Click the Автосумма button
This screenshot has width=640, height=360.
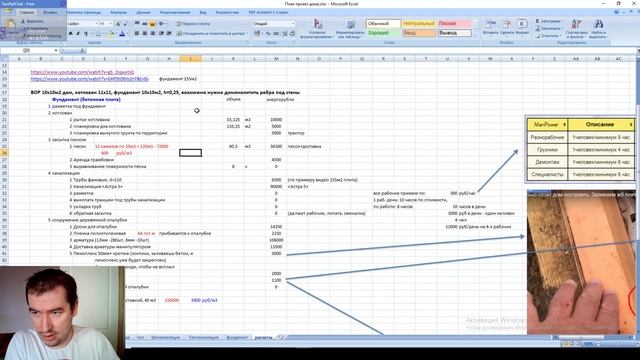(549, 21)
